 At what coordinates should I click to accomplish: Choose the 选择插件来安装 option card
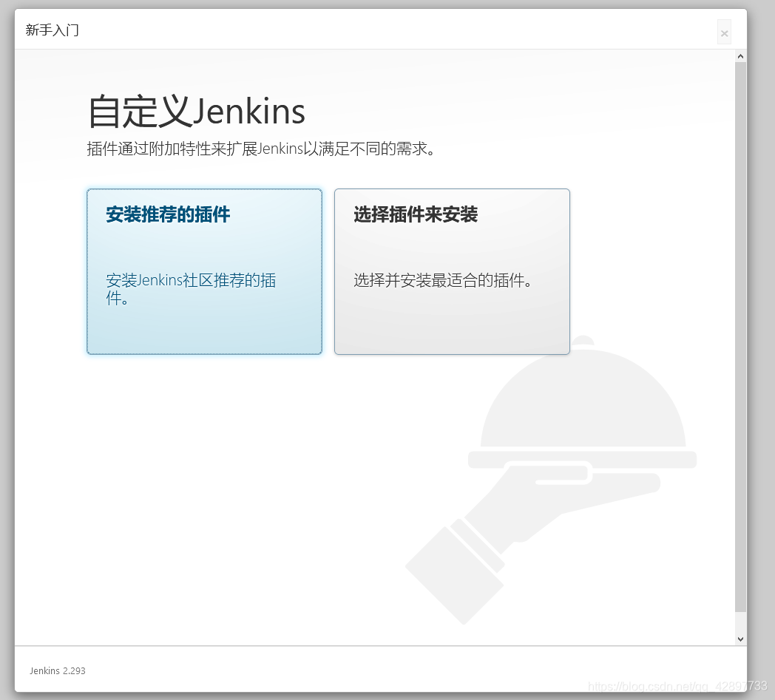pos(452,271)
